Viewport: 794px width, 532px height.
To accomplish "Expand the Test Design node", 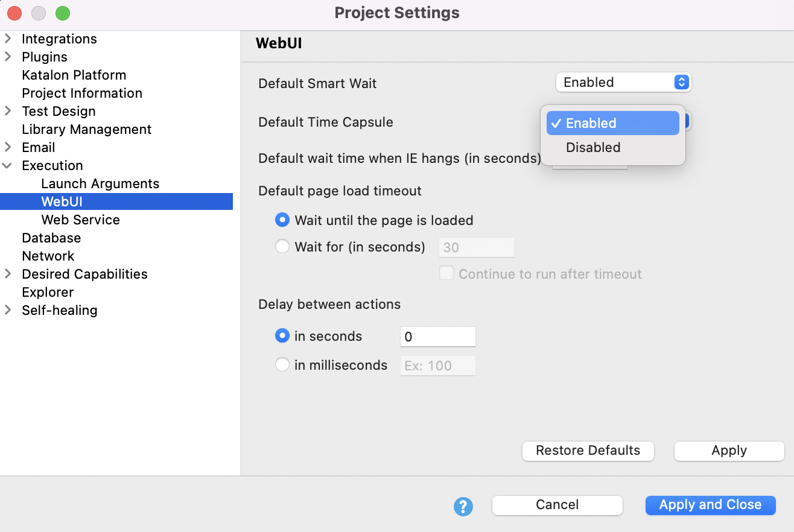I will pyautogui.click(x=8, y=112).
